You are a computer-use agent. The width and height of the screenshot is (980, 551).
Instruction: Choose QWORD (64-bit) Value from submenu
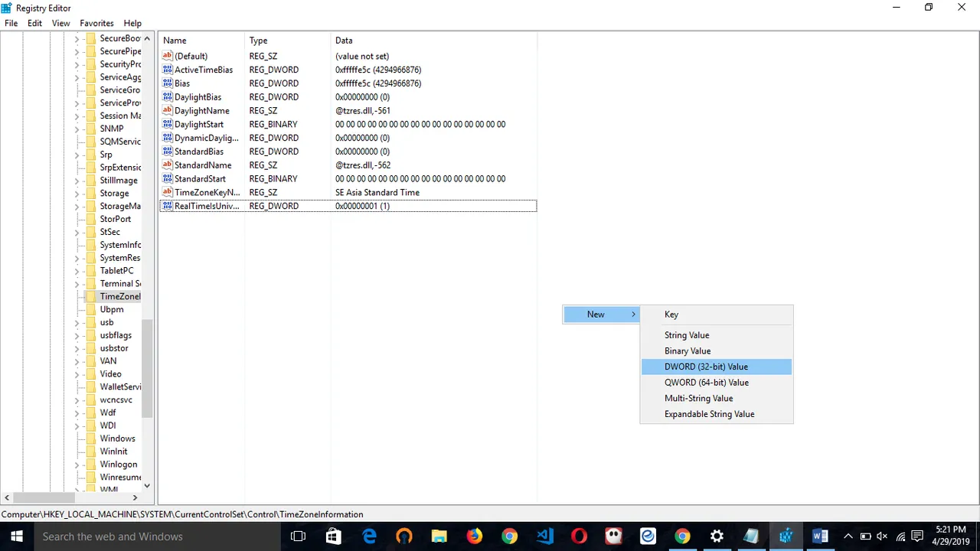pyautogui.click(x=717, y=383)
